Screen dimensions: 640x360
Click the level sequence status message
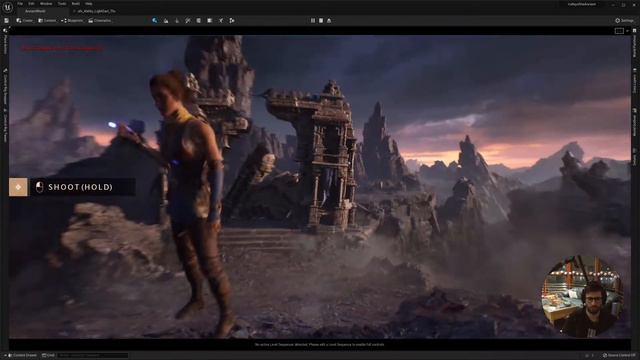tap(319, 344)
